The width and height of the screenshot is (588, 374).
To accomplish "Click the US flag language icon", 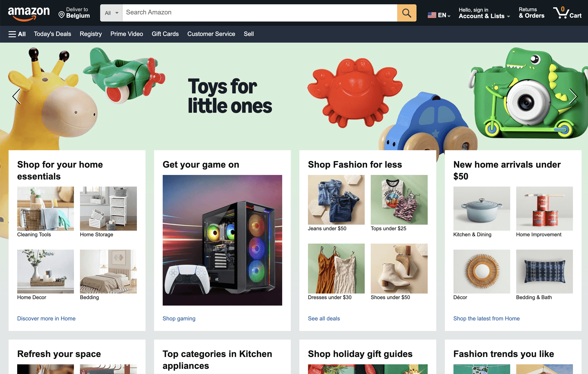I will coord(432,15).
